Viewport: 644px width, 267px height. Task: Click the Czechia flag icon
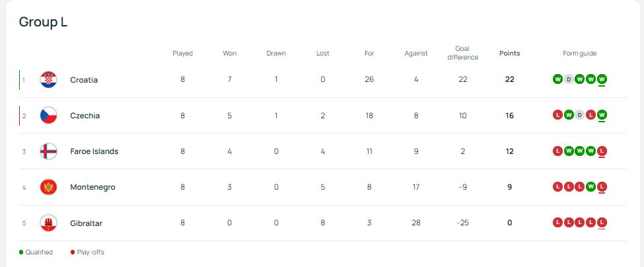[x=48, y=116]
